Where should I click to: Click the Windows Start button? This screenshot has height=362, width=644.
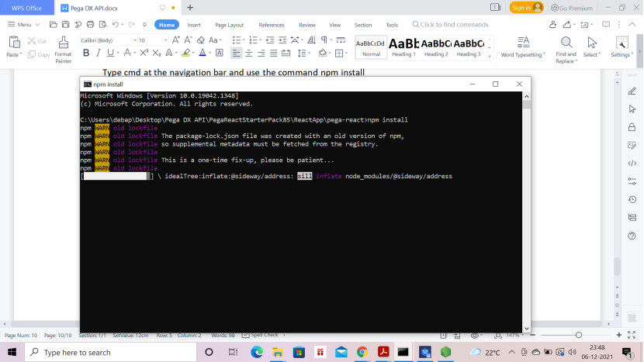[12, 352]
